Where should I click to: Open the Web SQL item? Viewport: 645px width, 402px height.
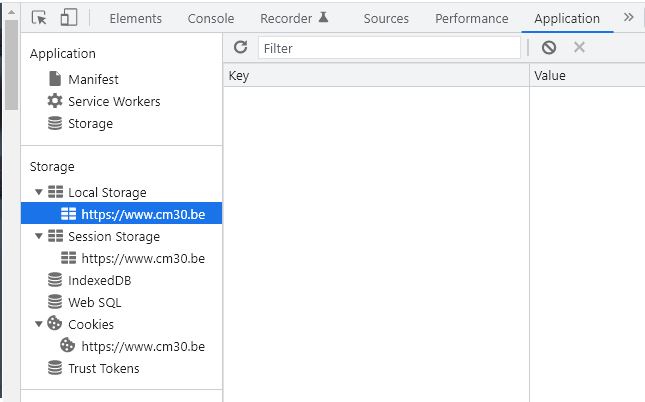[x=95, y=302]
